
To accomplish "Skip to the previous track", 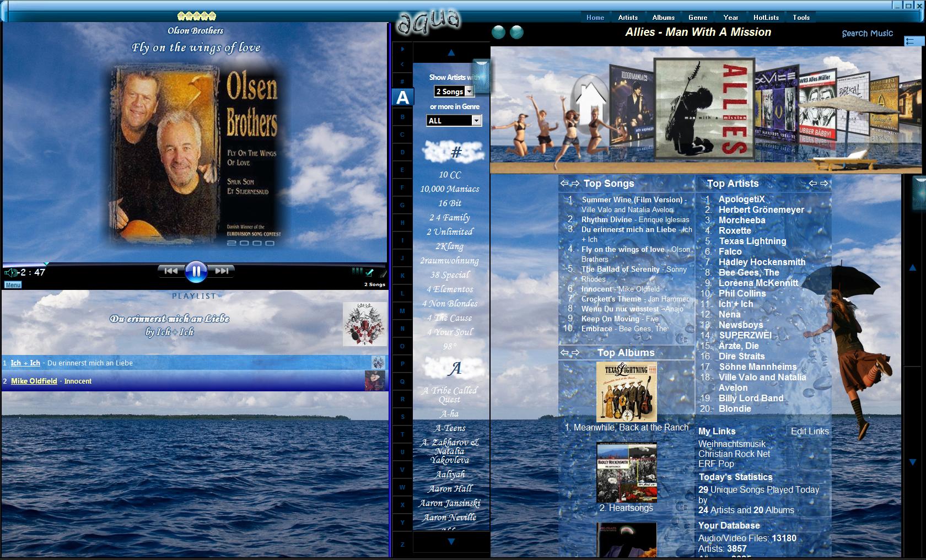I will [x=171, y=271].
